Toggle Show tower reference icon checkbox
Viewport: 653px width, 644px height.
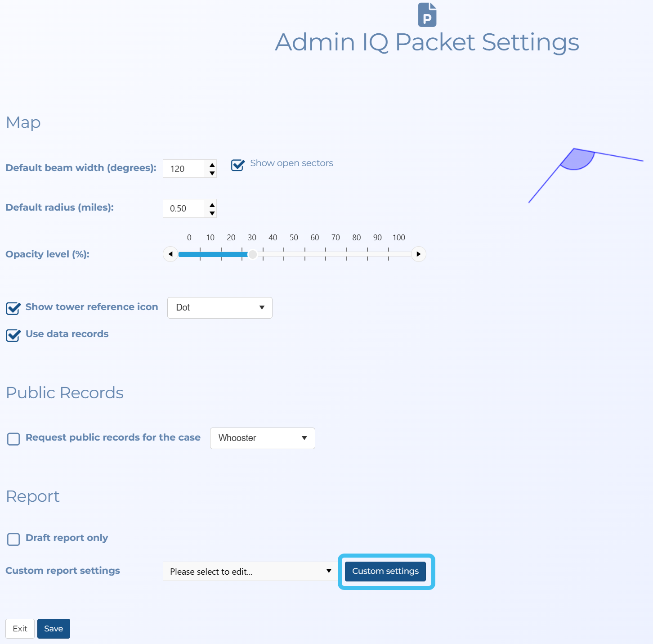13,308
